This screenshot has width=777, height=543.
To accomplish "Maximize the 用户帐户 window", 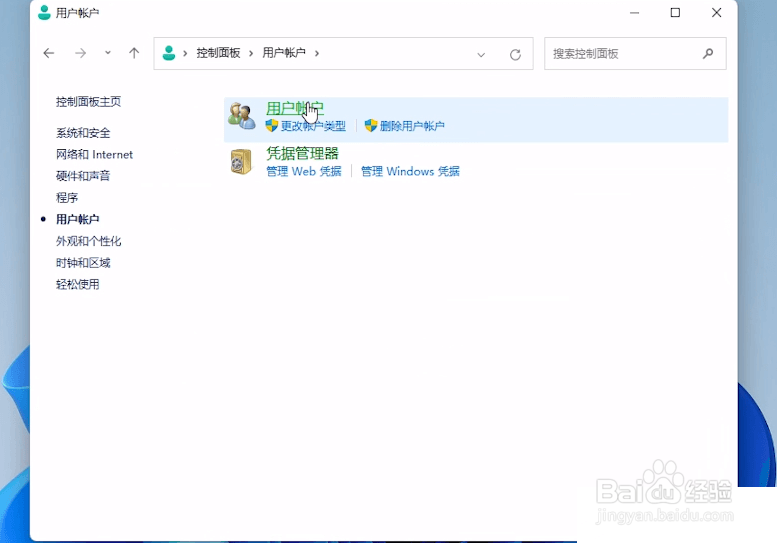I will [675, 12].
